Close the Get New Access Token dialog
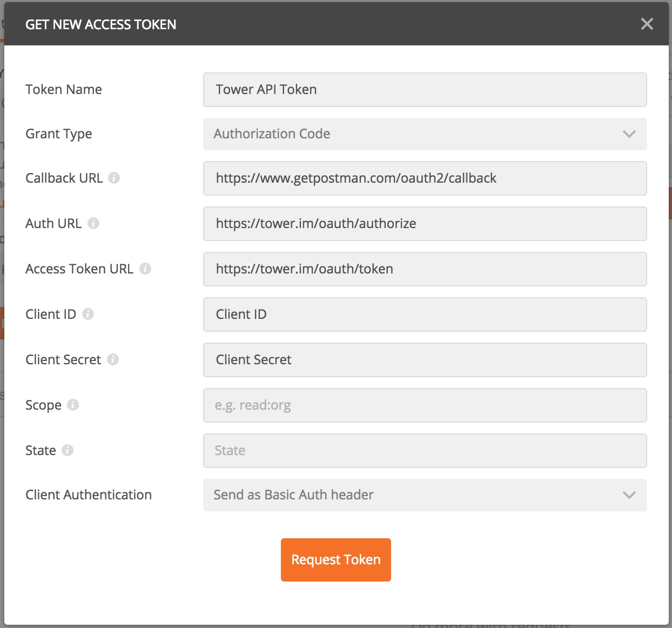Screen dimensions: 672x628 coord(647,24)
